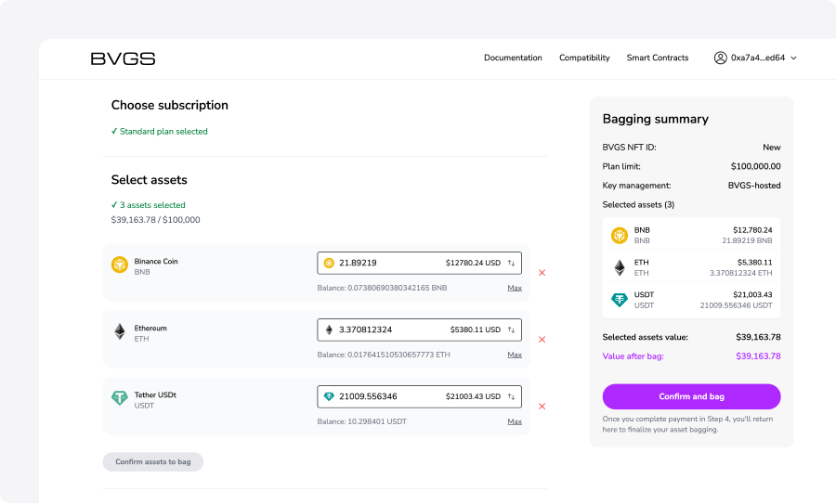Set USDT amount to Max
This screenshot has height=504, width=836.
pyautogui.click(x=515, y=421)
